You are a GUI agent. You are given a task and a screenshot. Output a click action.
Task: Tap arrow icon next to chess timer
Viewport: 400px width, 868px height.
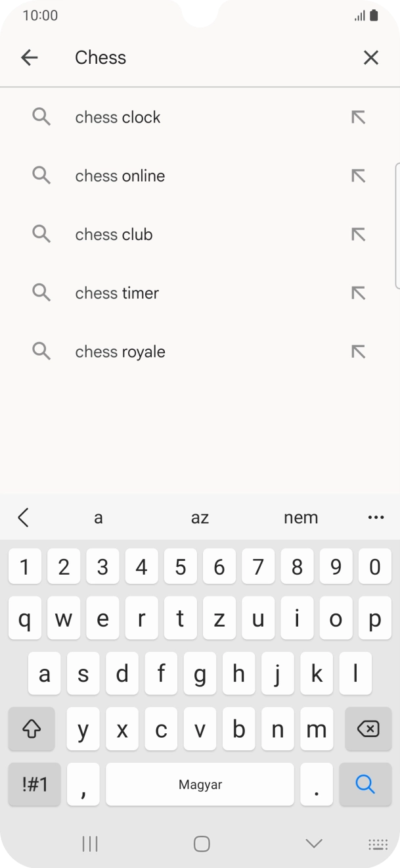(x=358, y=293)
